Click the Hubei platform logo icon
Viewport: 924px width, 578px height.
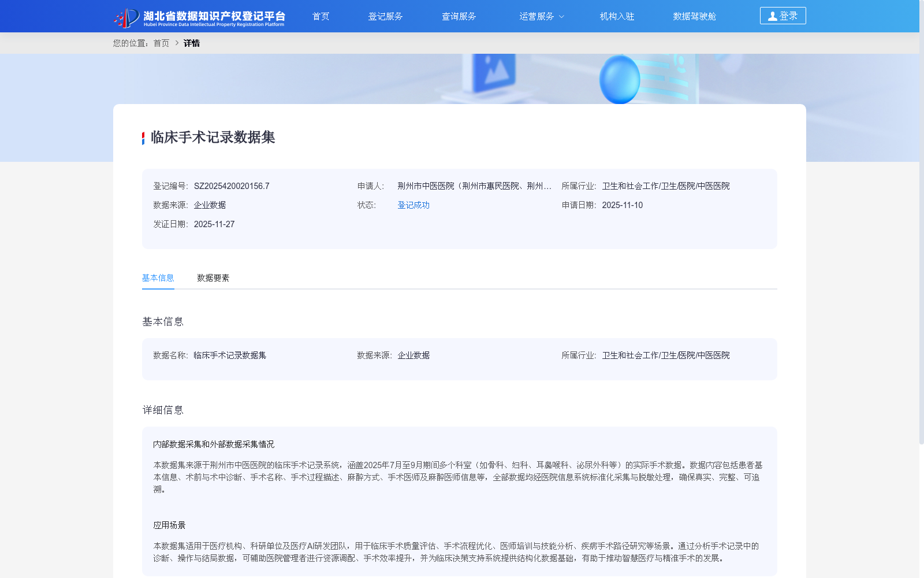click(x=126, y=18)
